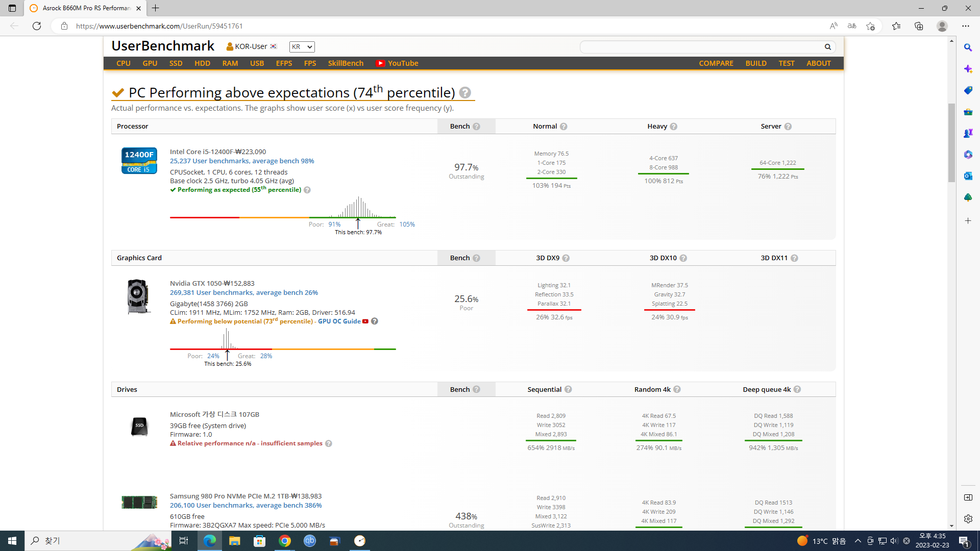The height and width of the screenshot is (551, 980).
Task: Click the GPU 24% Poor value
Action: click(x=213, y=356)
